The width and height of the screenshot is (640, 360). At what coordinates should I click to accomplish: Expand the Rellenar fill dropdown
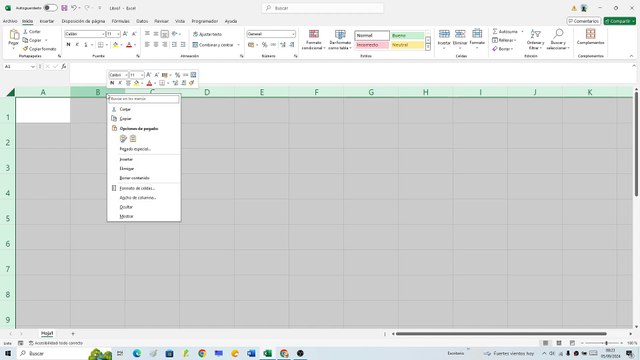pyautogui.click(x=516, y=40)
